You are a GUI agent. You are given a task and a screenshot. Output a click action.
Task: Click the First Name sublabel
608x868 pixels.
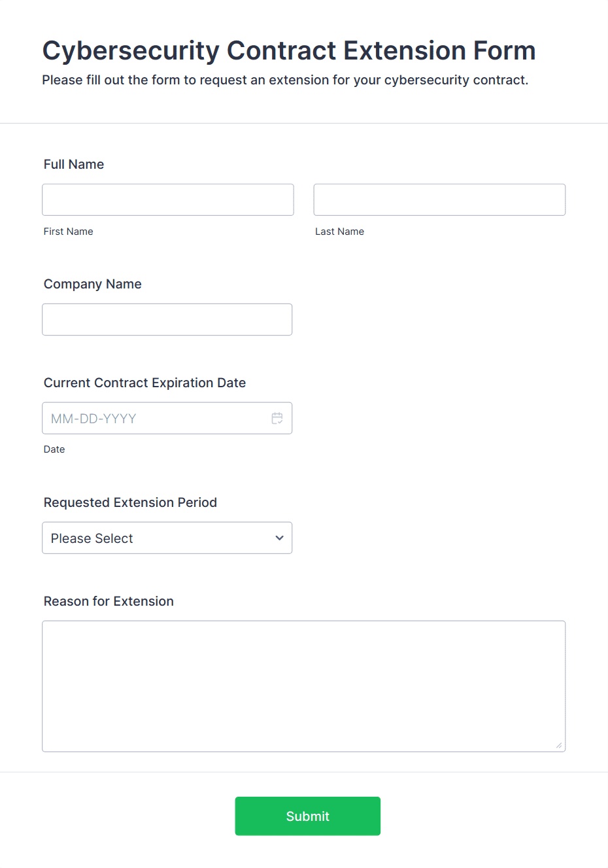click(69, 232)
